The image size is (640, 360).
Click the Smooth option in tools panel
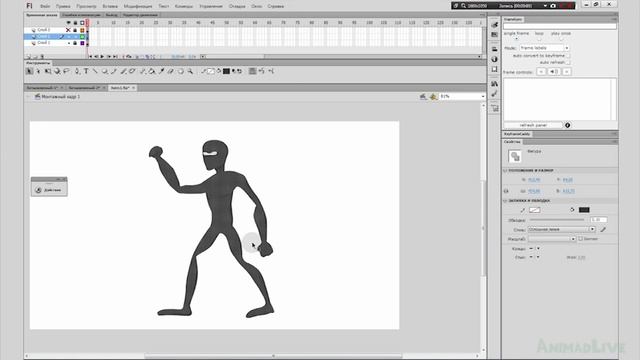(x=262, y=71)
